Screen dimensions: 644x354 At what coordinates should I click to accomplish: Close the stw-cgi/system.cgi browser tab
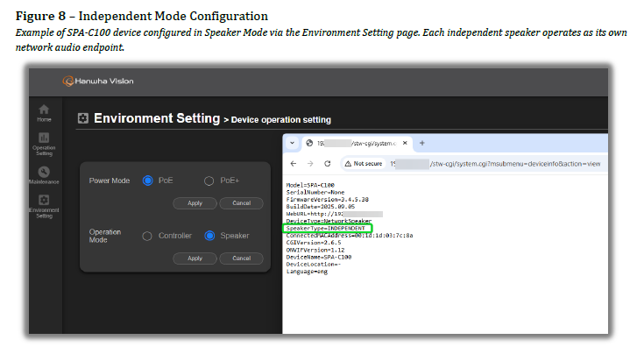coord(405,143)
